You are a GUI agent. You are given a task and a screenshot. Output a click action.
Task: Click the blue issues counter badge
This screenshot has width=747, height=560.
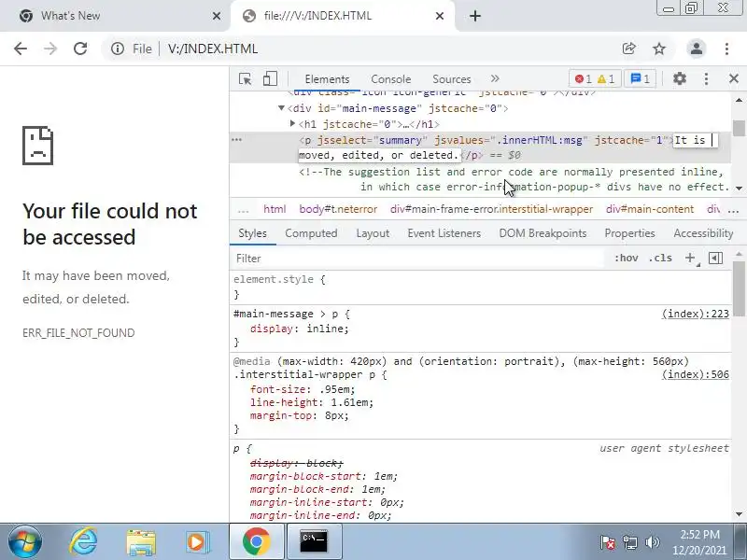pos(640,79)
